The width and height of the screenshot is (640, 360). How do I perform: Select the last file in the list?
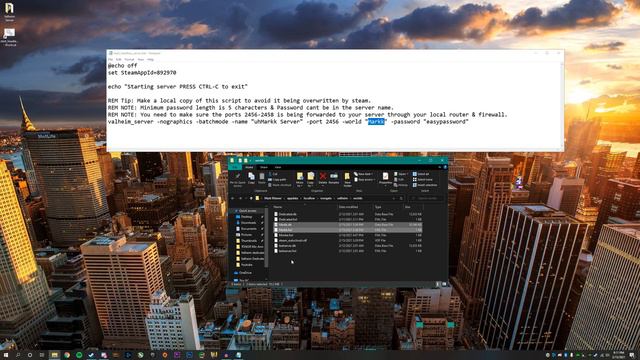click(348, 251)
